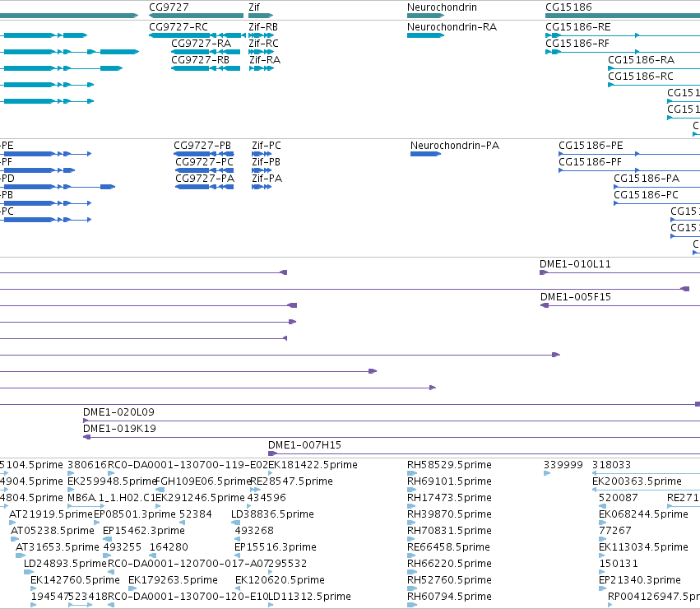Open BAC clone DME1-020L09
This screenshot has height=609, width=700.
coord(118,412)
